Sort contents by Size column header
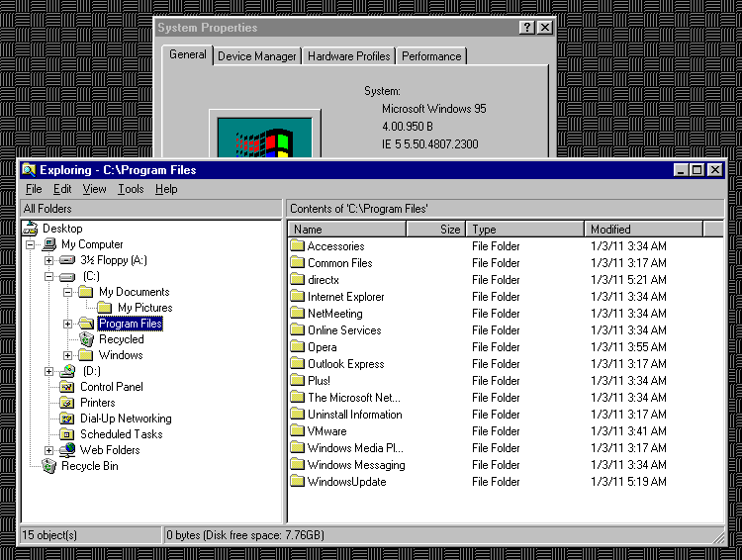The image size is (742, 560). click(x=436, y=230)
